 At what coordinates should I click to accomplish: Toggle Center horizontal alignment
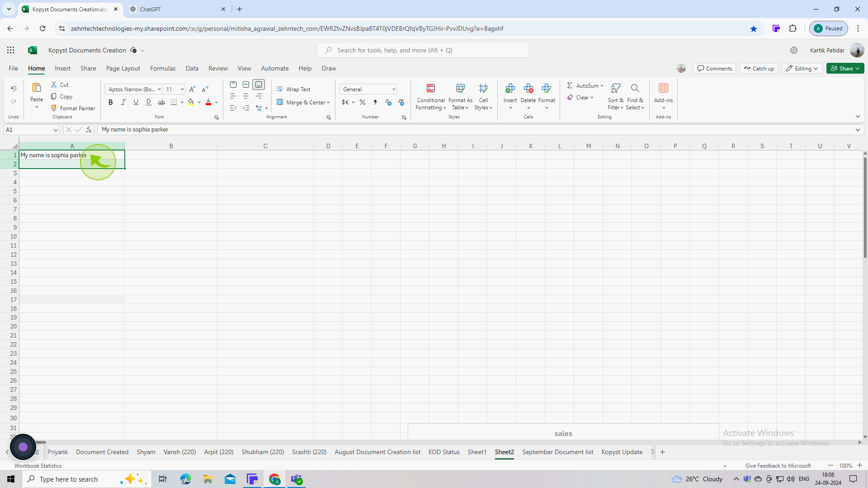pyautogui.click(x=246, y=96)
